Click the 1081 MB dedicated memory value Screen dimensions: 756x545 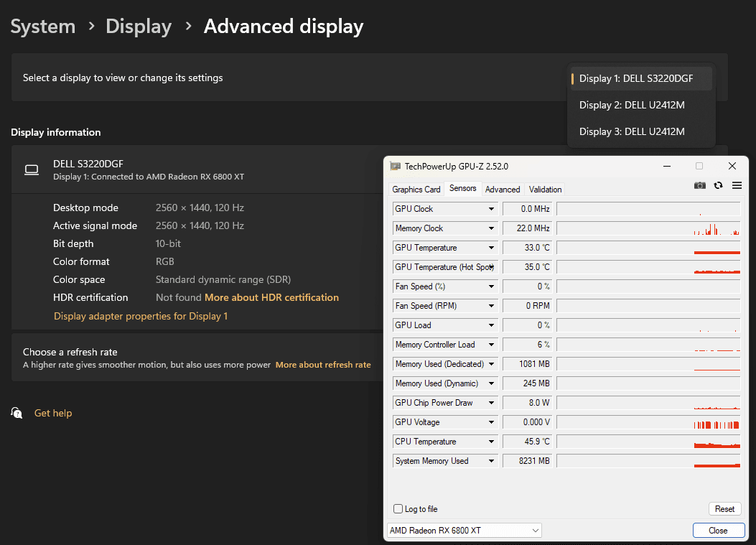(x=528, y=364)
